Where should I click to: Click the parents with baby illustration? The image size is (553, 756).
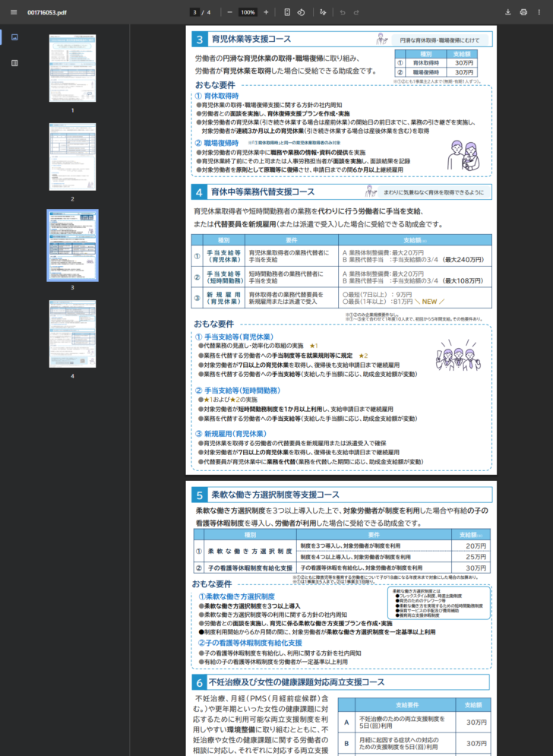coord(464,155)
